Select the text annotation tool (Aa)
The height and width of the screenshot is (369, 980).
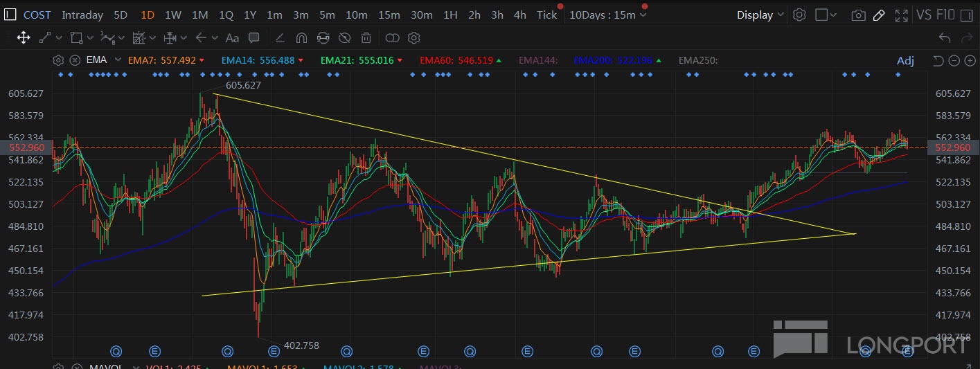232,38
